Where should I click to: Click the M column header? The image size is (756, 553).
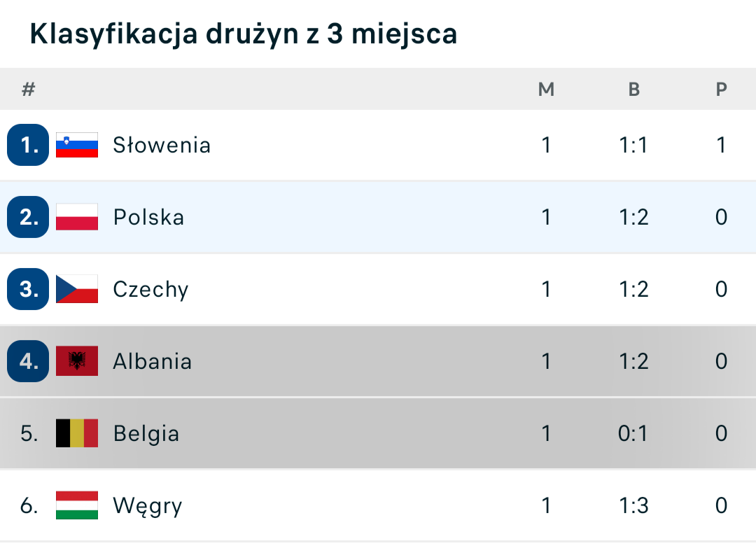coord(546,89)
